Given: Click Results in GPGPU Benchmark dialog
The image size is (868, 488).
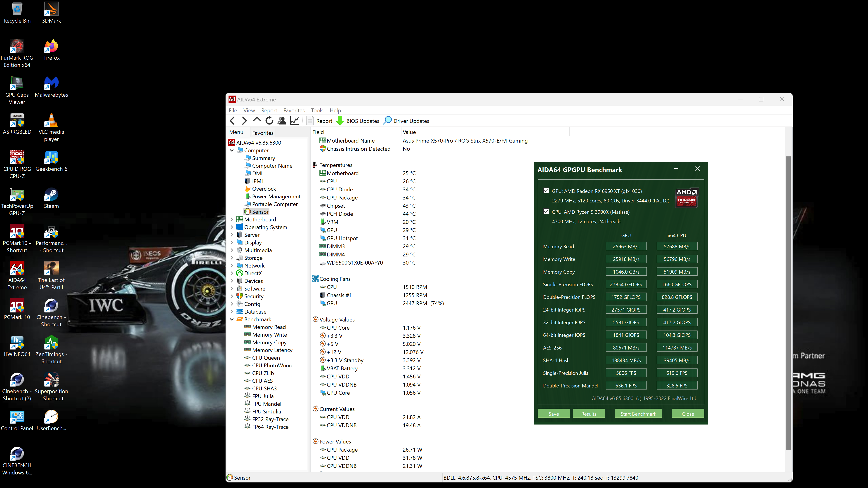Looking at the screenshot, I should coord(589,414).
